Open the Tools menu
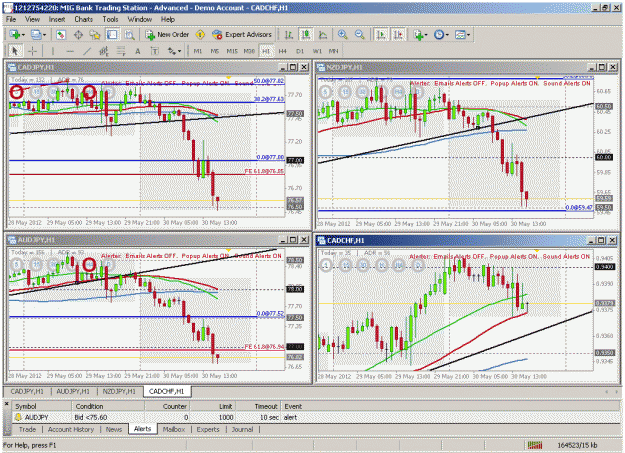The image size is (625, 453). 110,19
